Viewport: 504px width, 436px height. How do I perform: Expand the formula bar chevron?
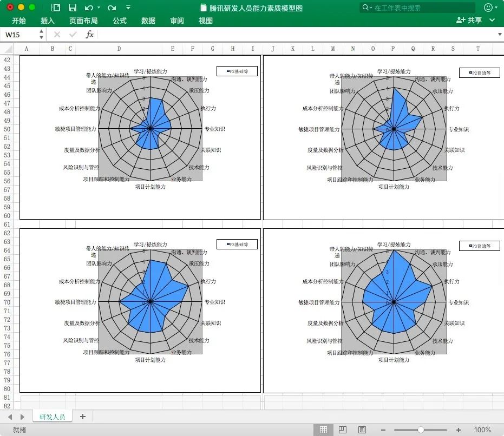click(499, 35)
